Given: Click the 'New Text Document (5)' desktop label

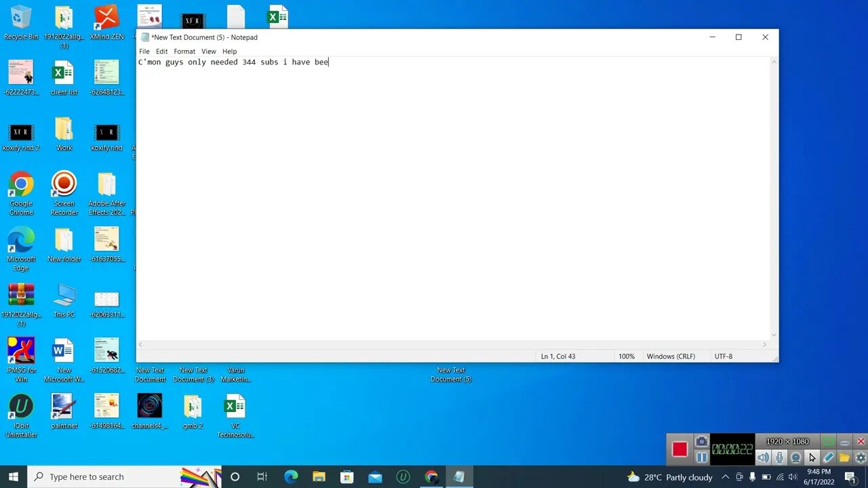Looking at the screenshot, I should [x=451, y=375].
